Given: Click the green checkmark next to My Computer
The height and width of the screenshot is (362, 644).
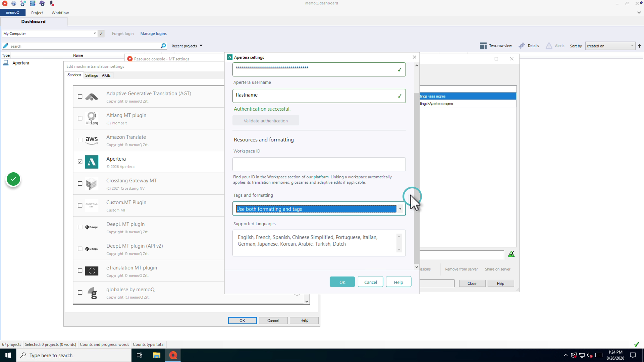Looking at the screenshot, I should coord(101,34).
